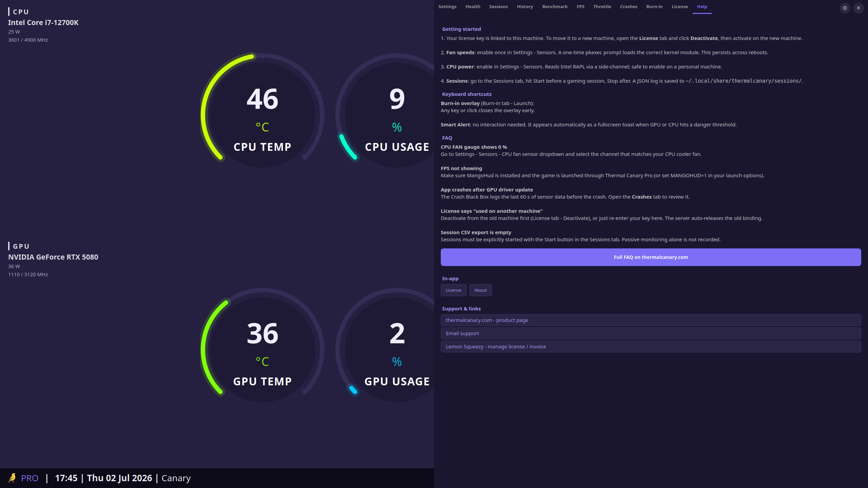
Task: Go to the License tab
Action: [680, 6]
